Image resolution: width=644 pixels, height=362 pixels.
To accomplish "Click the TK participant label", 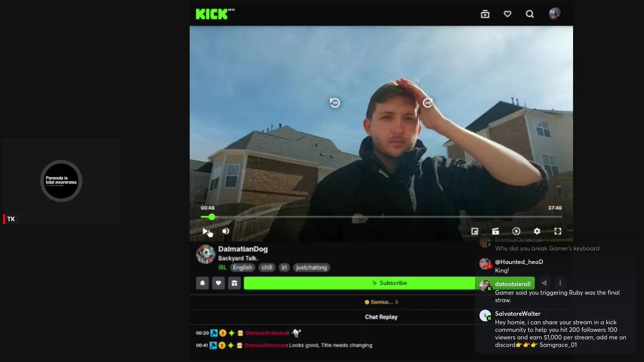I will [x=11, y=219].
